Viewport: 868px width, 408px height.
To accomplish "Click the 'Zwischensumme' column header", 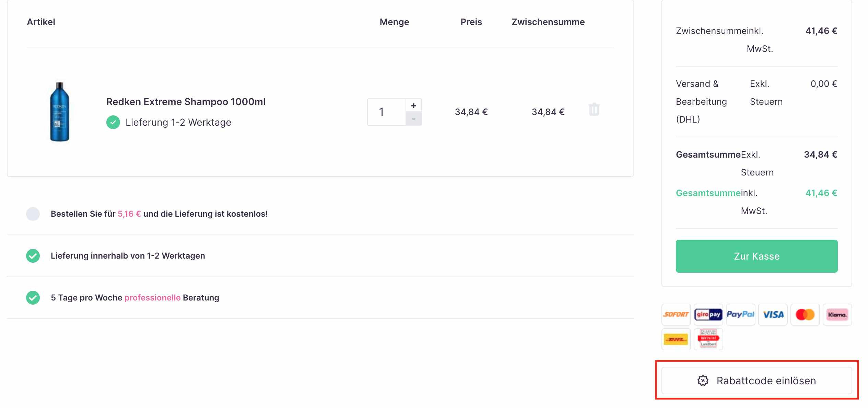I will click(548, 22).
